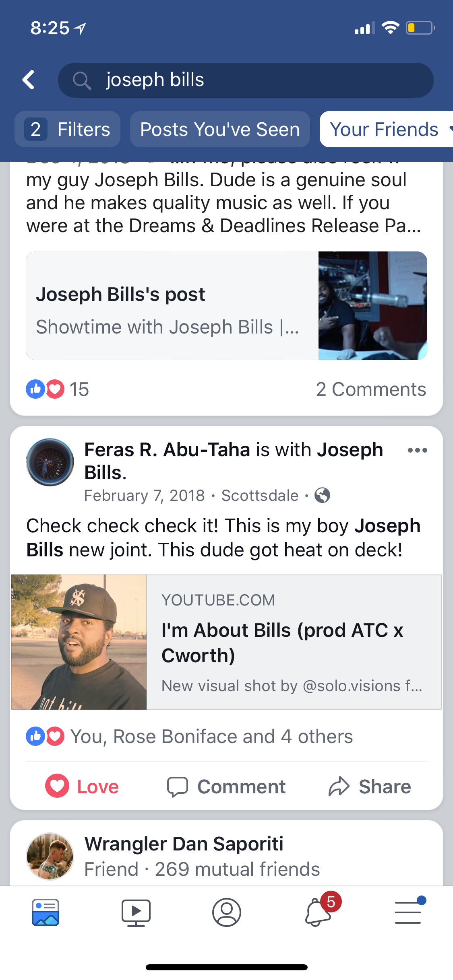
Task: View Wrangler Dan Saporiti's profile picture
Action: click(50, 856)
